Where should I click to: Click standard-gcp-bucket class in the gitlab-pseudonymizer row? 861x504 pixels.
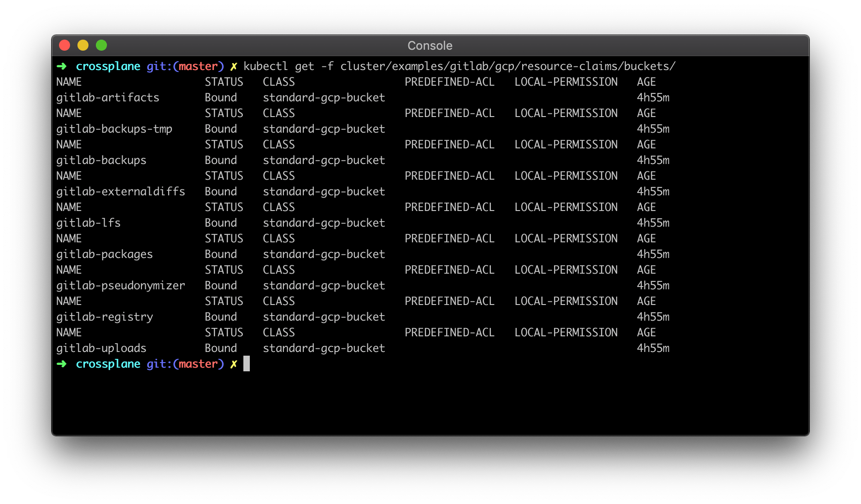click(324, 286)
